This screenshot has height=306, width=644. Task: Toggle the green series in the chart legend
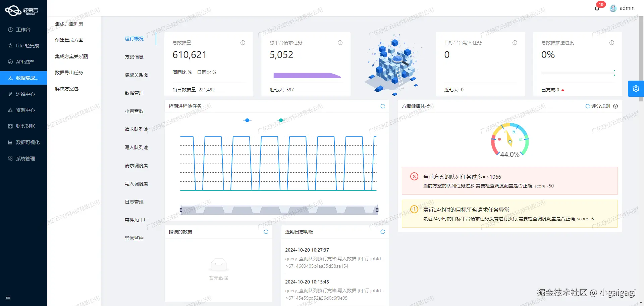tap(281, 120)
